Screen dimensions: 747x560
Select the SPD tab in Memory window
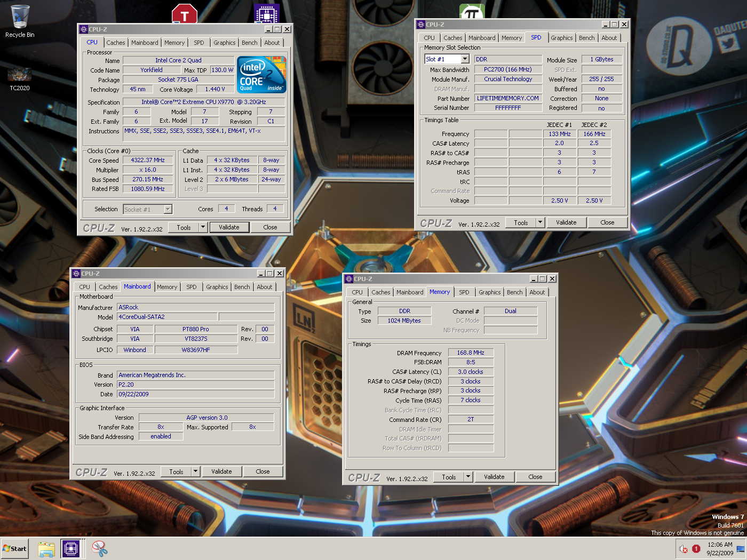coord(464,292)
